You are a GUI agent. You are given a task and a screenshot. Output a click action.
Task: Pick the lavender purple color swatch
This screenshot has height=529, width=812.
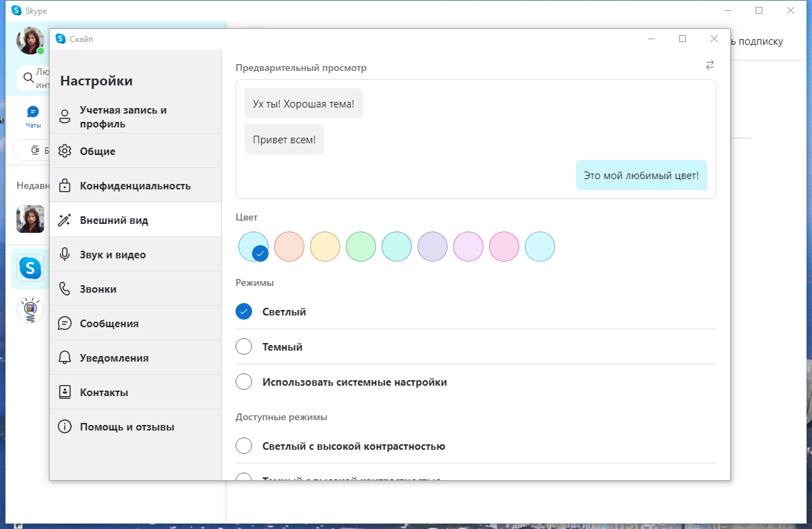click(433, 246)
